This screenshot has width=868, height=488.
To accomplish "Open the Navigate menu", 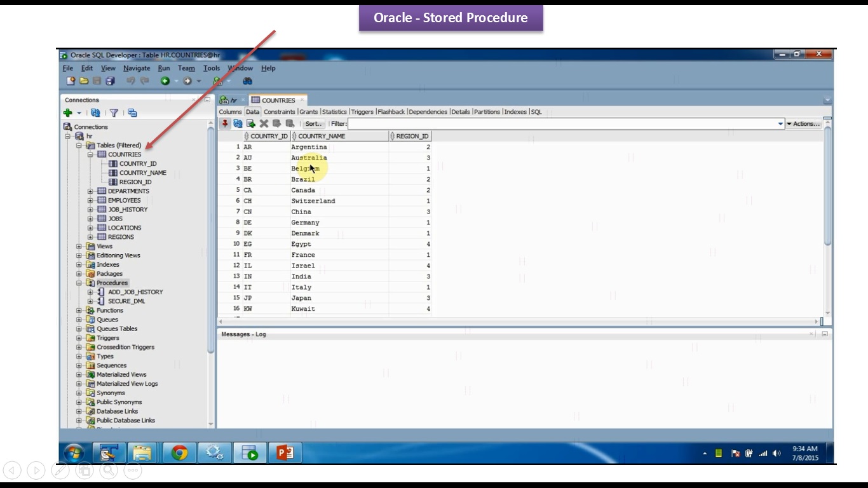I will (x=137, y=68).
